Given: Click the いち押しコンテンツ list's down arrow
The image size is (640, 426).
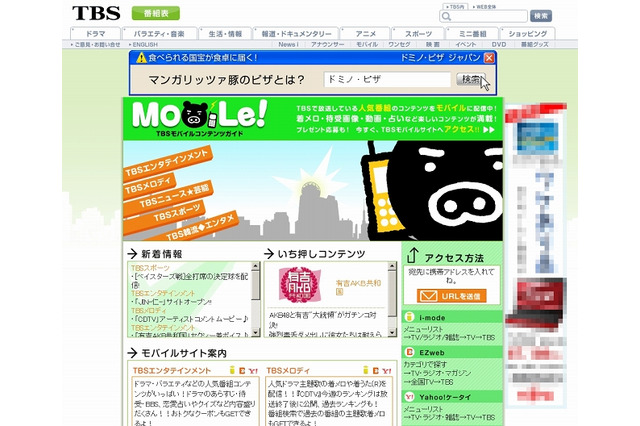Looking at the screenshot, I should coord(392,333).
